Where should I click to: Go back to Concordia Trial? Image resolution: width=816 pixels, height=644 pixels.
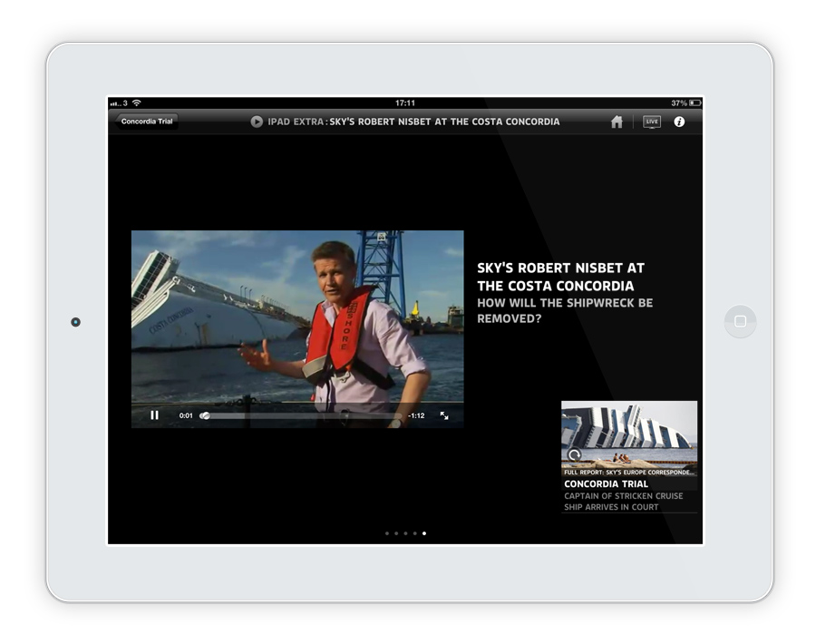point(146,122)
